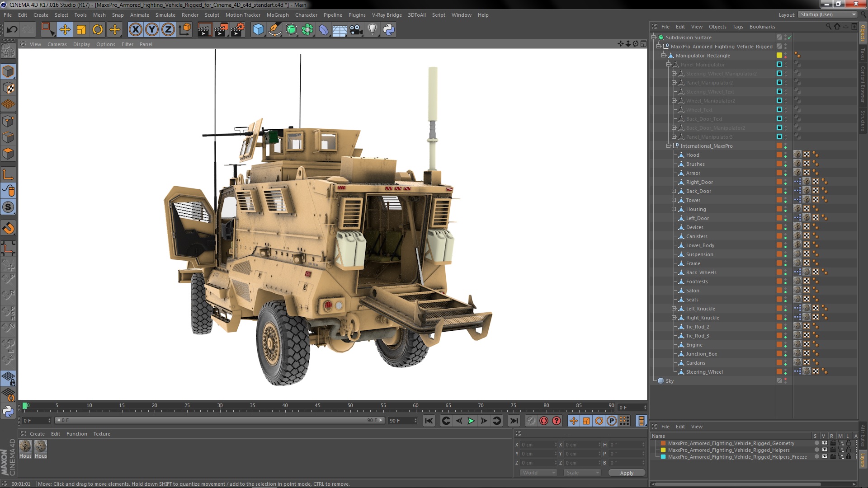Image resolution: width=868 pixels, height=488 pixels.
Task: Toggle Y axis lock icon
Action: (152, 30)
